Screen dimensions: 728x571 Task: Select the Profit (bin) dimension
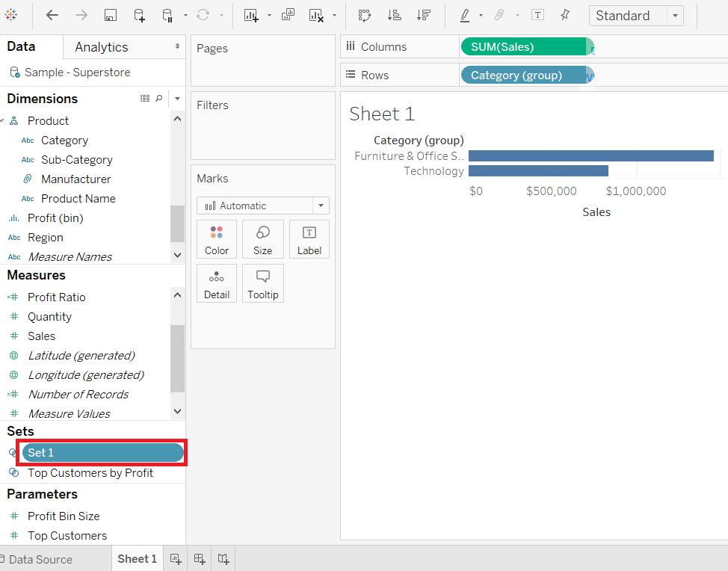pyautogui.click(x=55, y=218)
